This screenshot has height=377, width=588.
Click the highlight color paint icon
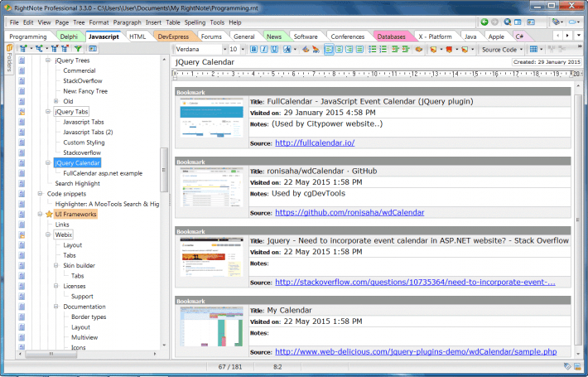tap(316, 49)
